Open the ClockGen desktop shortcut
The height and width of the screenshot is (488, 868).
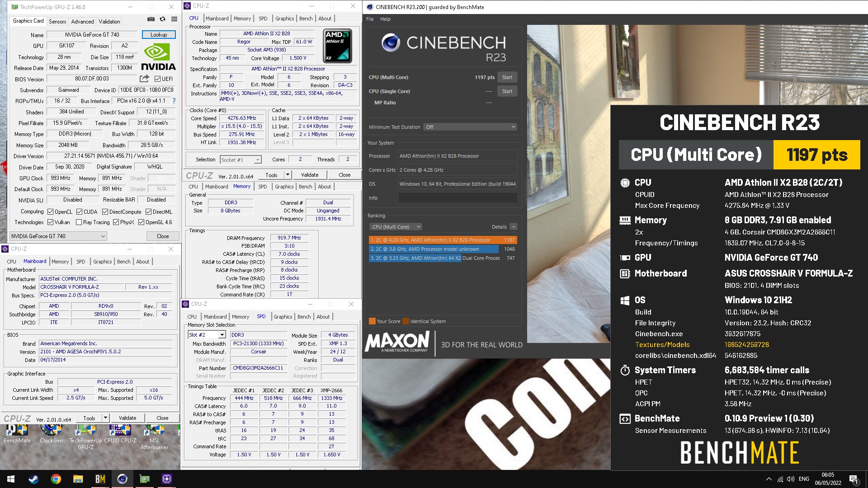(51, 434)
